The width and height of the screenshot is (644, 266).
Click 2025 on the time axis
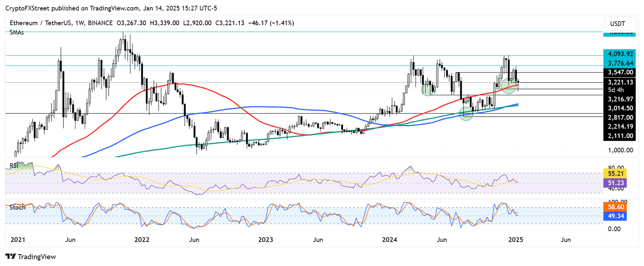516,240
